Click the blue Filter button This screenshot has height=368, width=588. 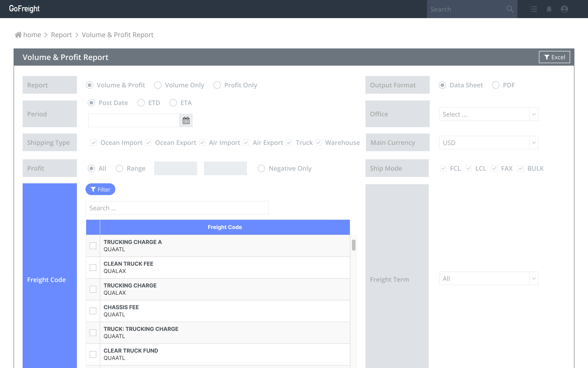[100, 189]
